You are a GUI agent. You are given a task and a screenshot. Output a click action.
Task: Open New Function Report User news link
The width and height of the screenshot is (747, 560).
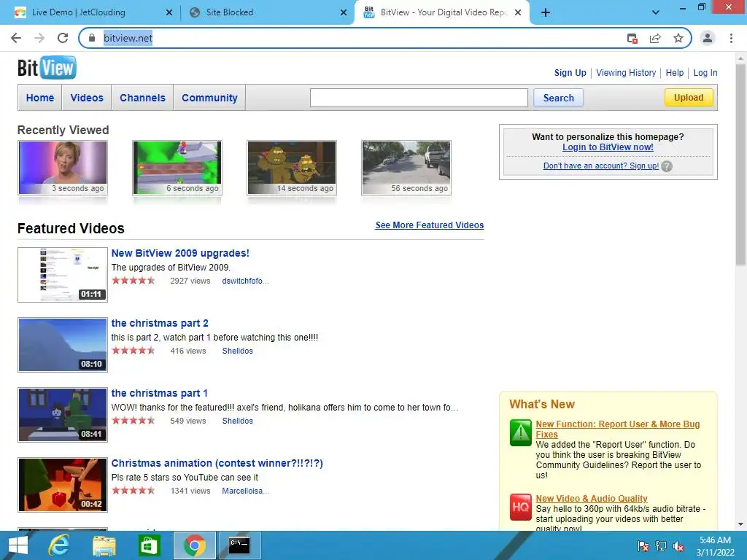coord(617,429)
